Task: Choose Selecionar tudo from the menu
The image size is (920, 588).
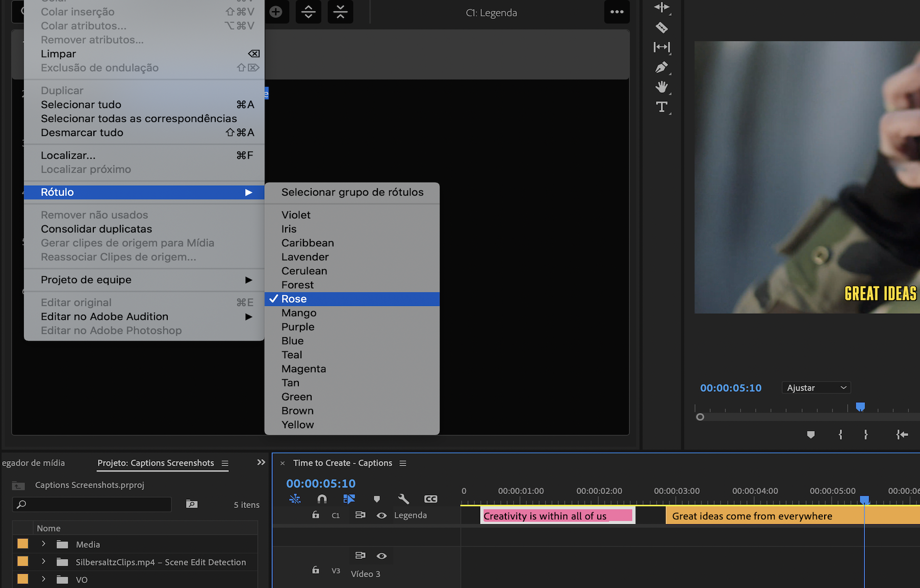Action: [x=144, y=105]
